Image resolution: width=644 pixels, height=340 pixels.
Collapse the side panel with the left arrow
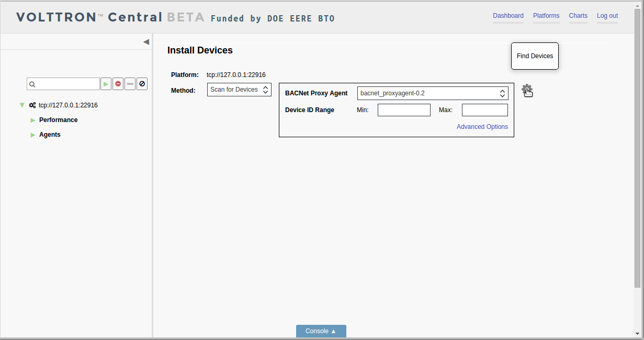(146, 42)
